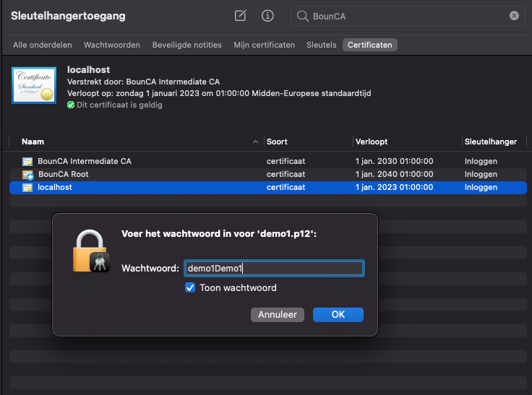
Task: Uncheck the Toon wachtwoord checkbox
Action: click(190, 287)
